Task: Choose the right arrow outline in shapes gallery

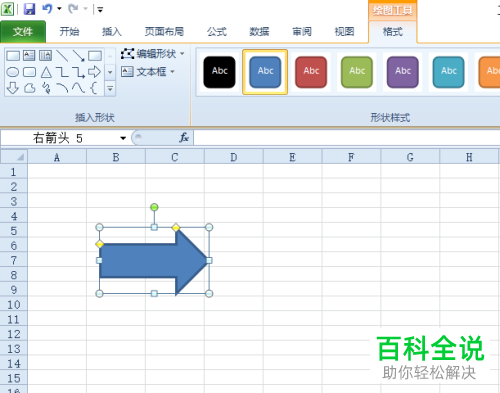Action: [x=95, y=72]
